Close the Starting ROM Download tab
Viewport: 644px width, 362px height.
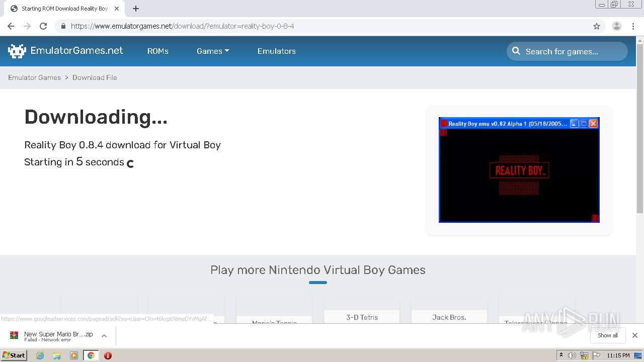point(116,9)
